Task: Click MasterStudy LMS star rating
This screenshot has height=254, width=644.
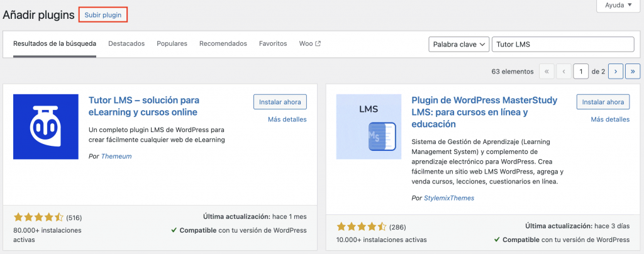Action: pyautogui.click(x=362, y=226)
